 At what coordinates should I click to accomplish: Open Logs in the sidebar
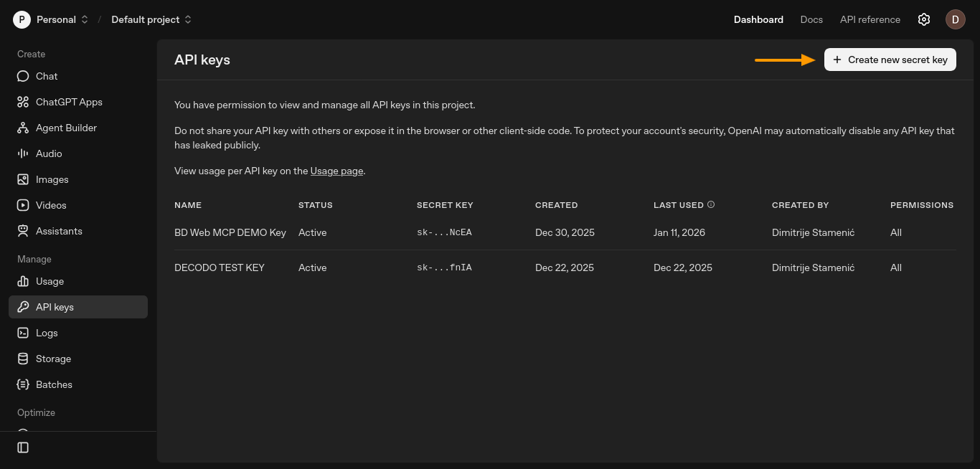click(47, 333)
